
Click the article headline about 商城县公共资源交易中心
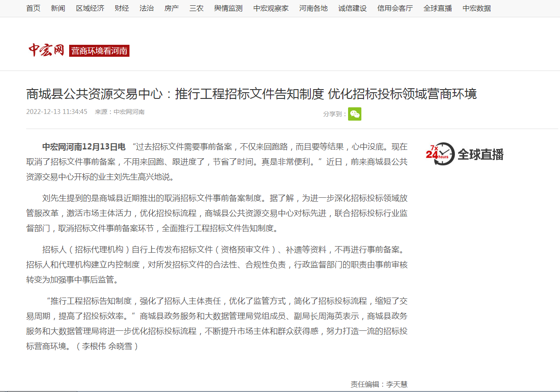[251, 94]
